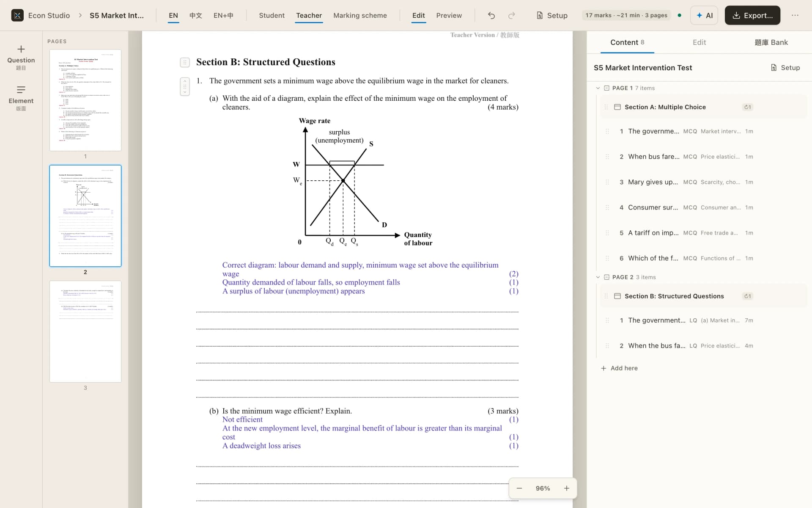Open the Content tab
This screenshot has height=508, width=812.
point(627,42)
